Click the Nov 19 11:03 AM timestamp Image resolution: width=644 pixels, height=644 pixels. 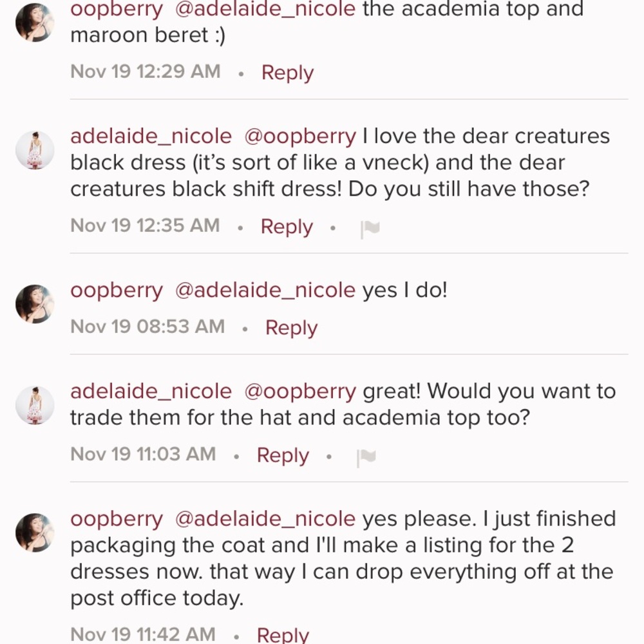142,454
